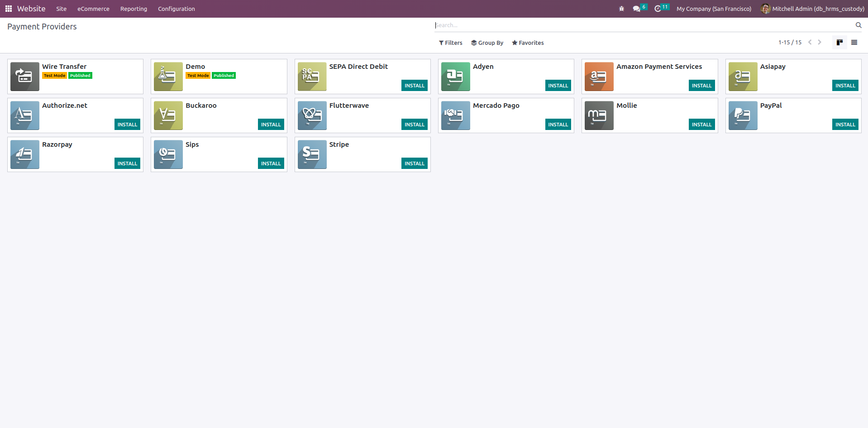Image resolution: width=868 pixels, height=428 pixels.
Task: Click the 1-15 / 15 pager counter
Action: pos(790,43)
